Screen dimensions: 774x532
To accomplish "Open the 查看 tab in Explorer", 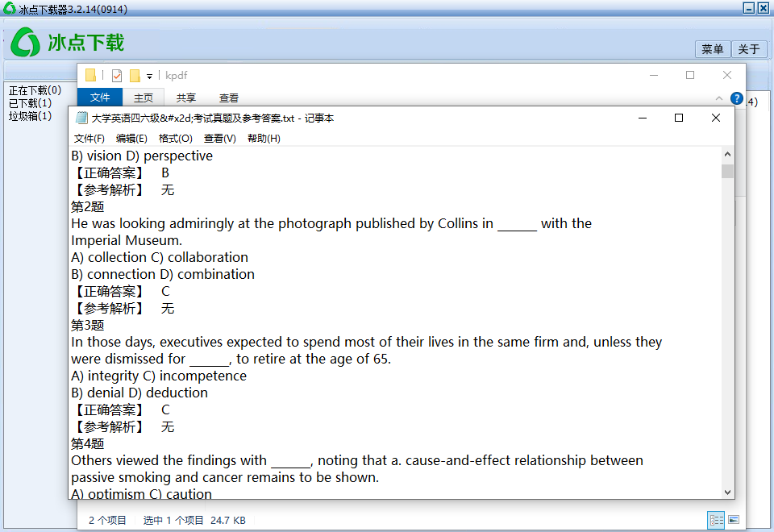I will coord(229,98).
